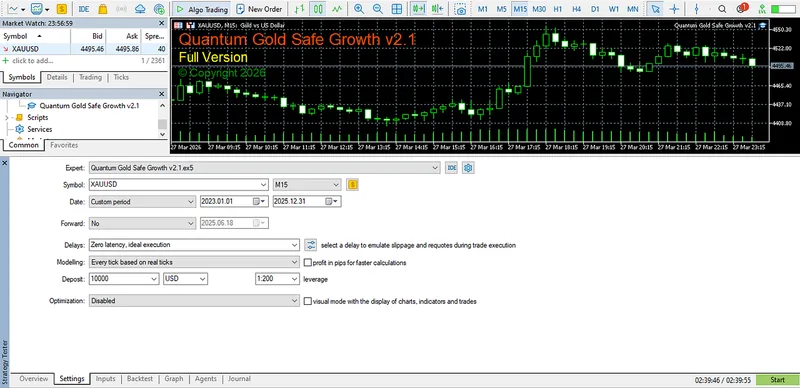Screen dimensions: 800x388
Task: Take a chart screenshot with camera icon
Action: 461,9
